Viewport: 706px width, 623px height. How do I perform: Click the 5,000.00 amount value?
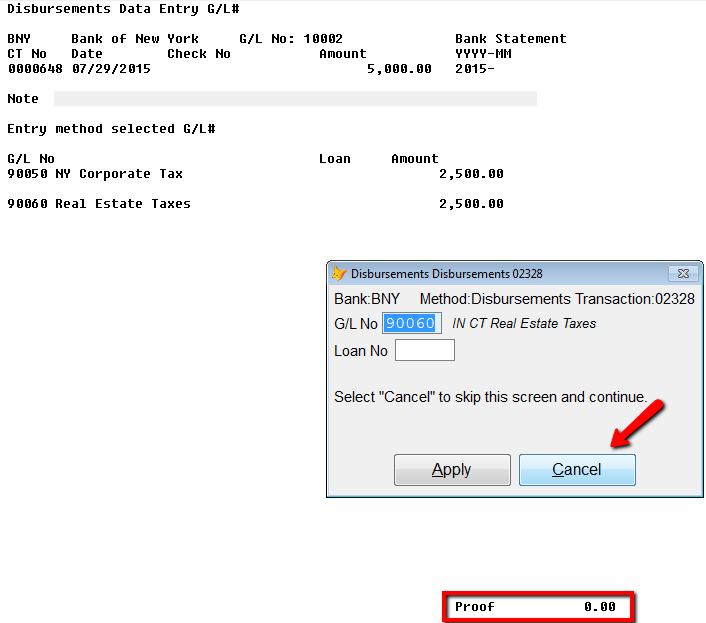399,69
